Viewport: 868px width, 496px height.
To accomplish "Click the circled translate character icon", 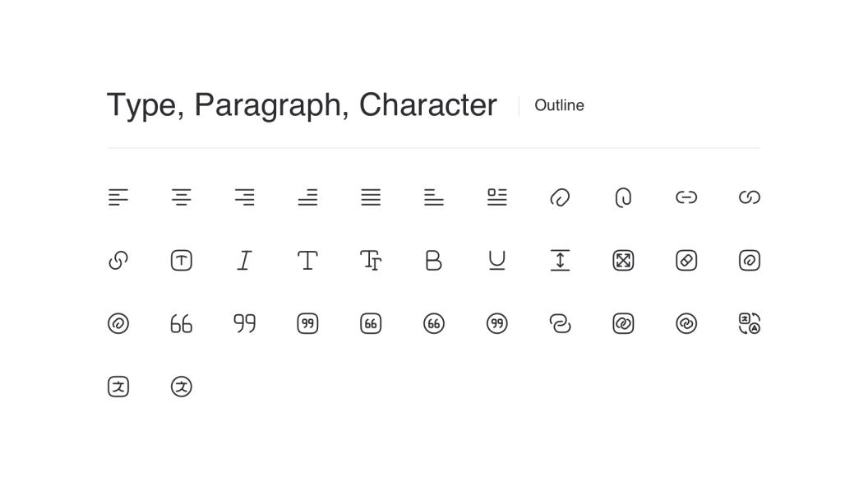I will click(x=182, y=387).
